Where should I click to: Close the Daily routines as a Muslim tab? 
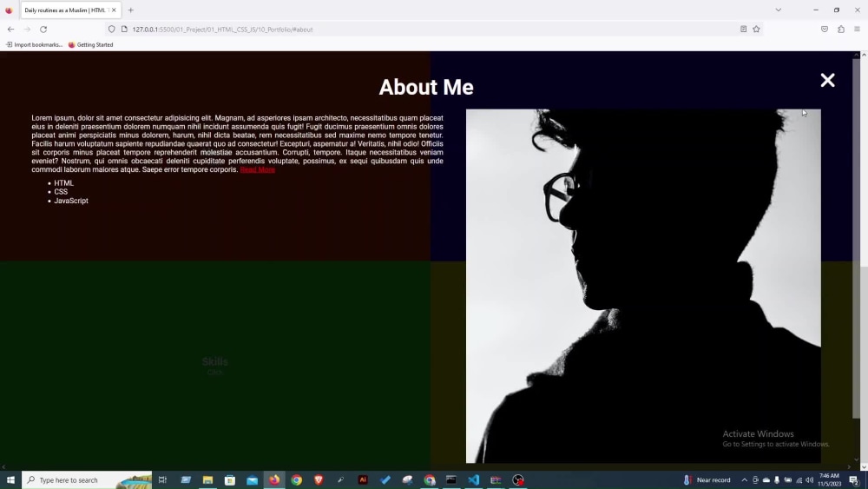114,10
